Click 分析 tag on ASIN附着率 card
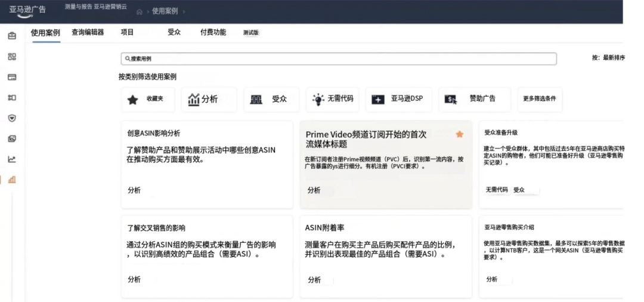 click(314, 280)
